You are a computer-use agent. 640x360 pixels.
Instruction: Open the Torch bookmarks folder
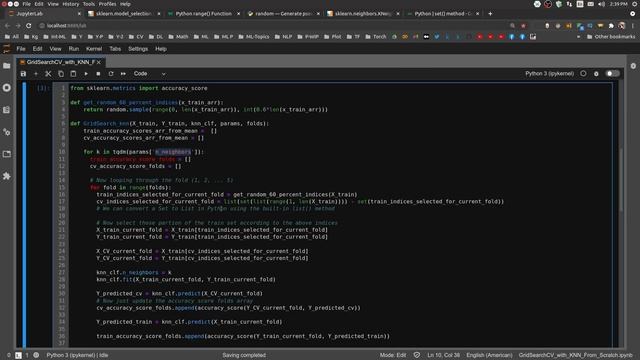point(376,37)
